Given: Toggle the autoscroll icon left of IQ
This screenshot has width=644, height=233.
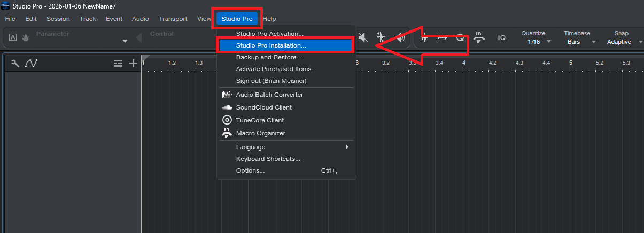Looking at the screenshot, I should 479,37.
